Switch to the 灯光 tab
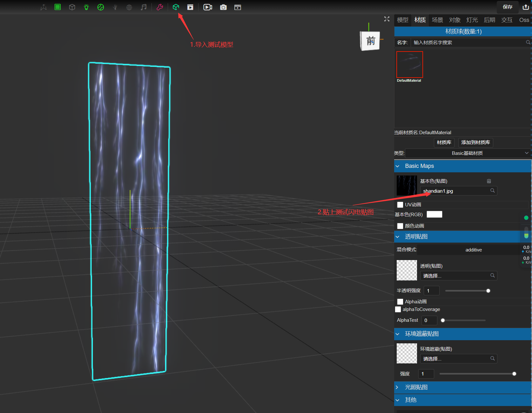The height and width of the screenshot is (413, 532). [472, 20]
